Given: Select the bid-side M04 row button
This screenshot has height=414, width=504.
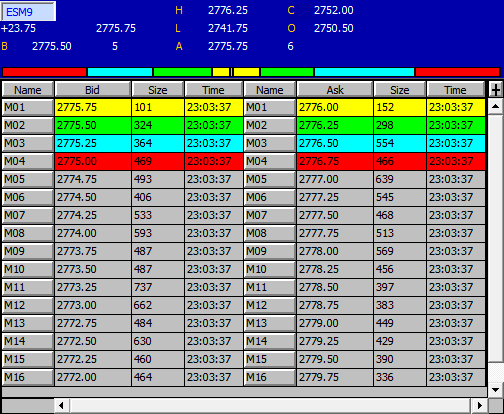Looking at the screenshot, I should tap(28, 161).
